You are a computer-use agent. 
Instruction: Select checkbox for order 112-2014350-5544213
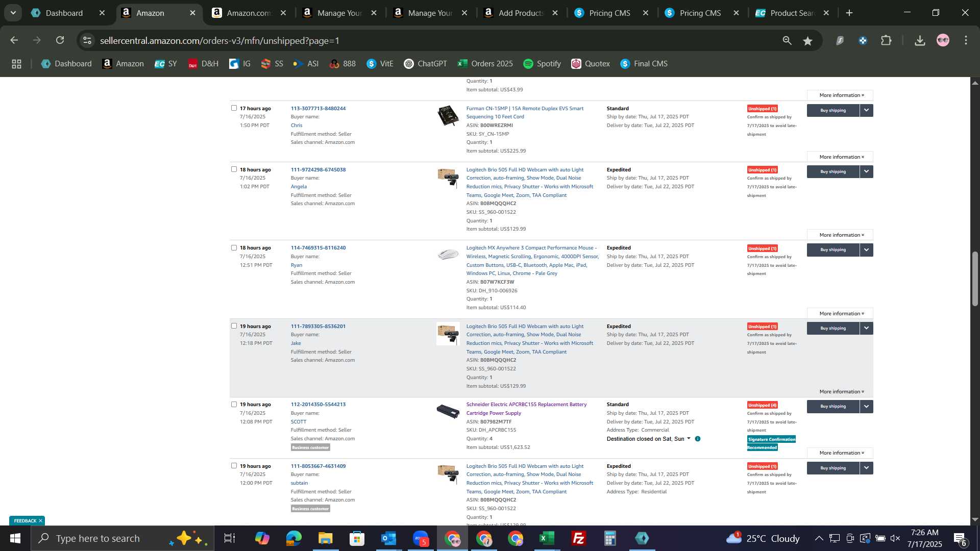(x=234, y=405)
